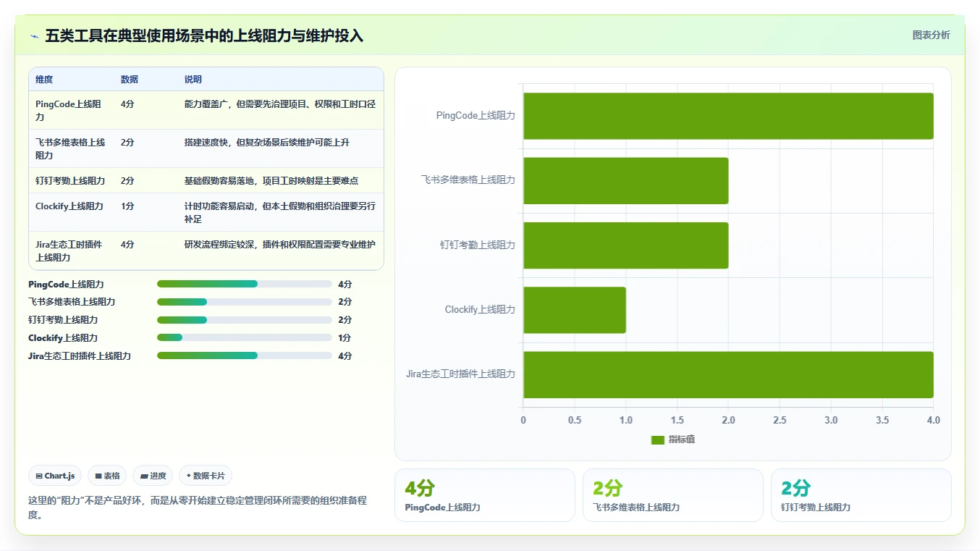Click the Jira生态工时插件上线阻力 chart axis label
The width and height of the screenshot is (980, 551).
tap(460, 374)
